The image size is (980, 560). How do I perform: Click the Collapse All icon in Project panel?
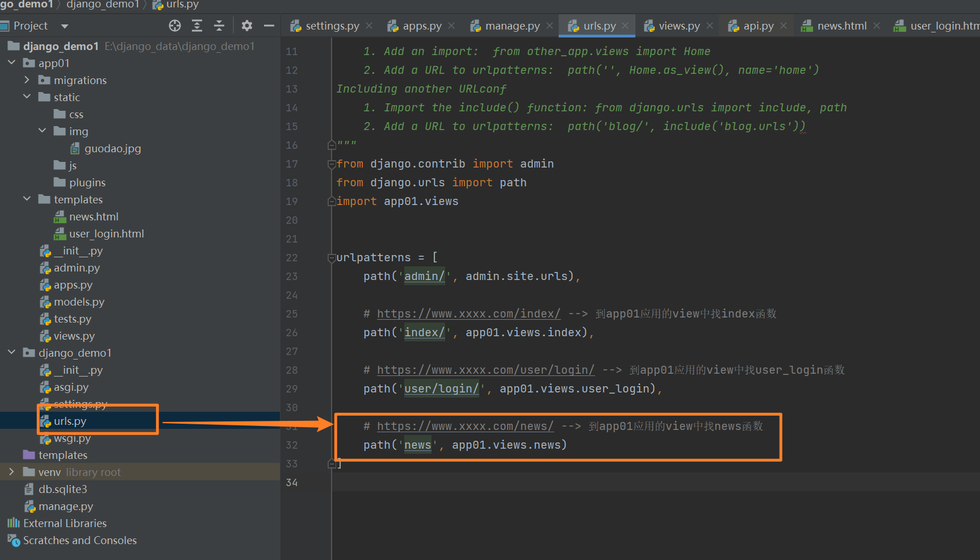tap(219, 26)
